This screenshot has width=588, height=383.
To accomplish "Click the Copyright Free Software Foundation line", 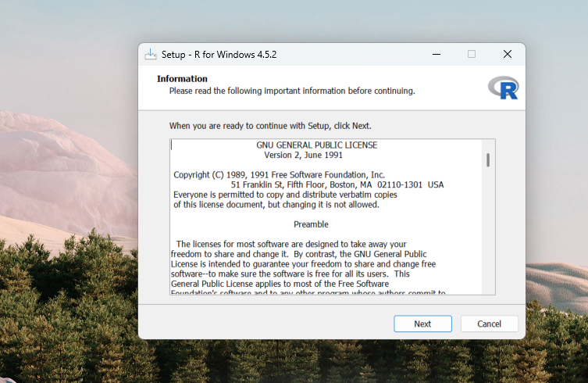I will coord(279,175).
